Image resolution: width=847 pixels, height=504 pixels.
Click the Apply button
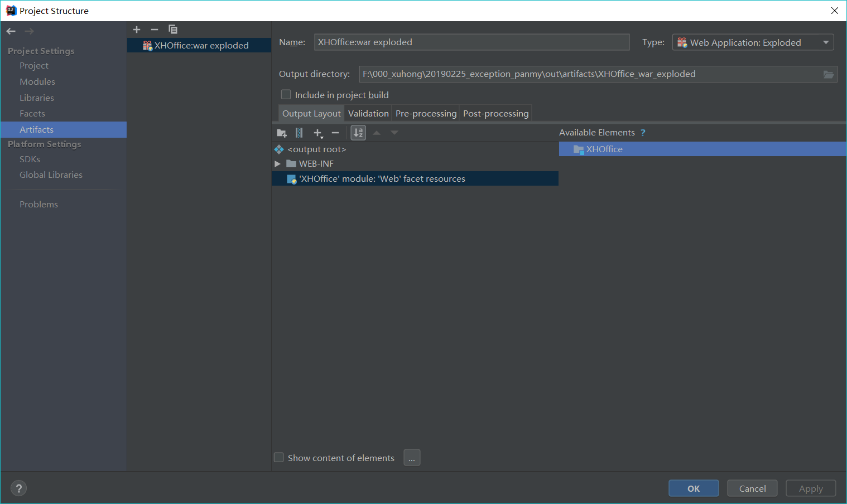(x=811, y=488)
